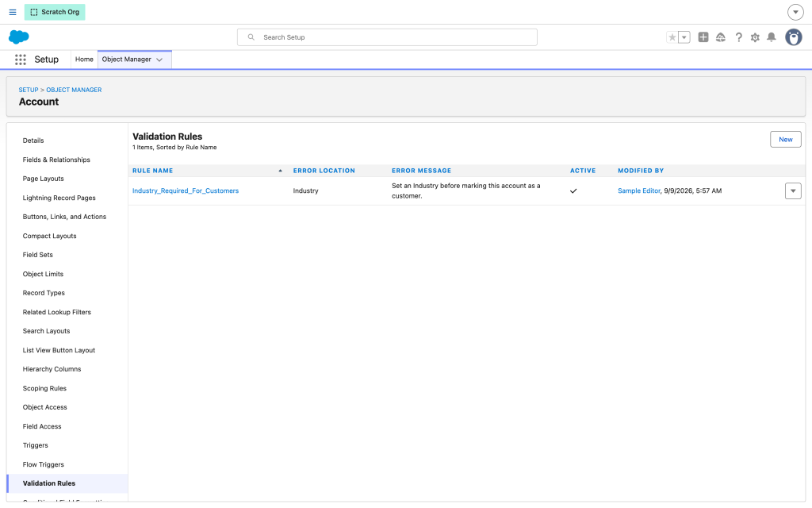812x508 pixels.
Task: Click the Trailhead guidance icon
Action: point(720,37)
